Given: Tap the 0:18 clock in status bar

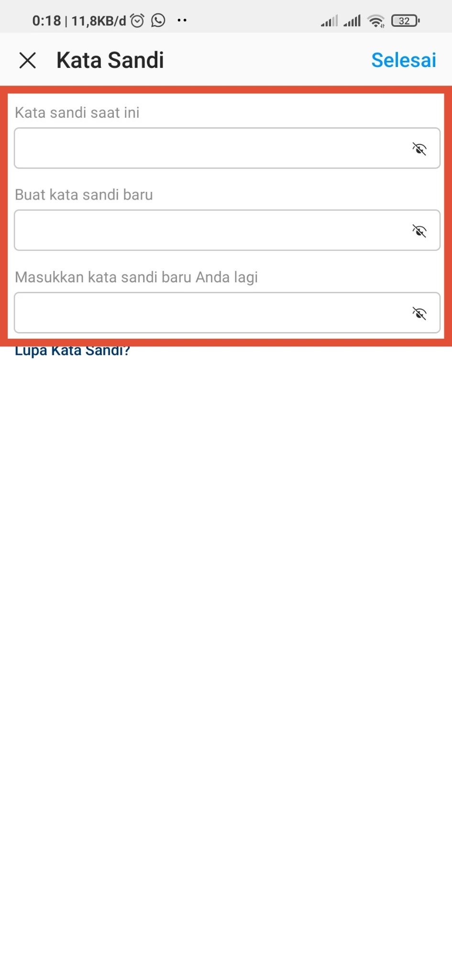Looking at the screenshot, I should coord(46,21).
